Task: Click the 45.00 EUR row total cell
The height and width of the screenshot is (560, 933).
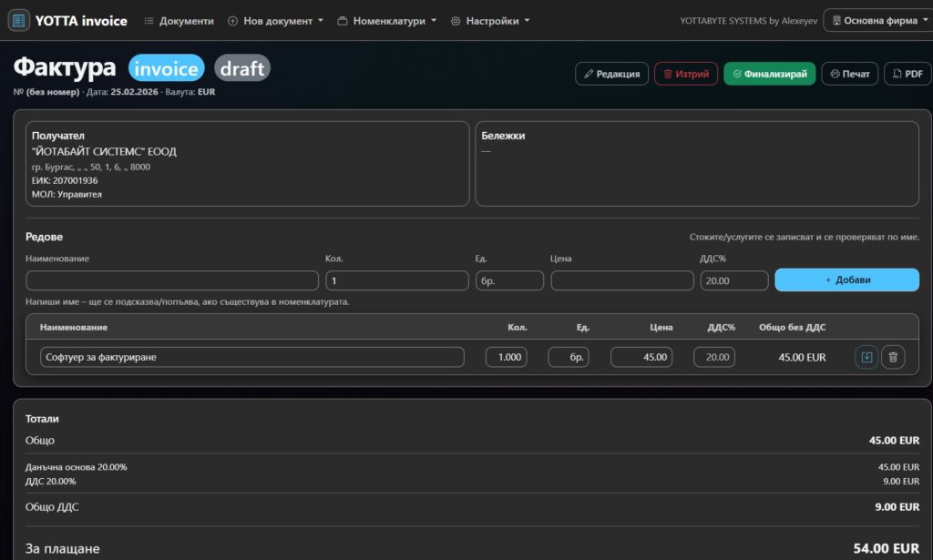Action: pyautogui.click(x=802, y=357)
